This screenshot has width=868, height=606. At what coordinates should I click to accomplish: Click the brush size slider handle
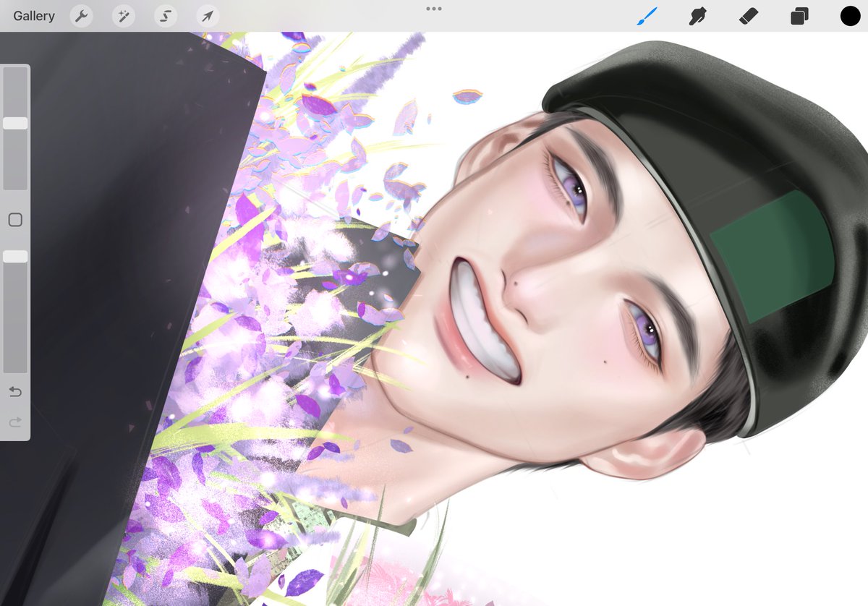(15, 124)
